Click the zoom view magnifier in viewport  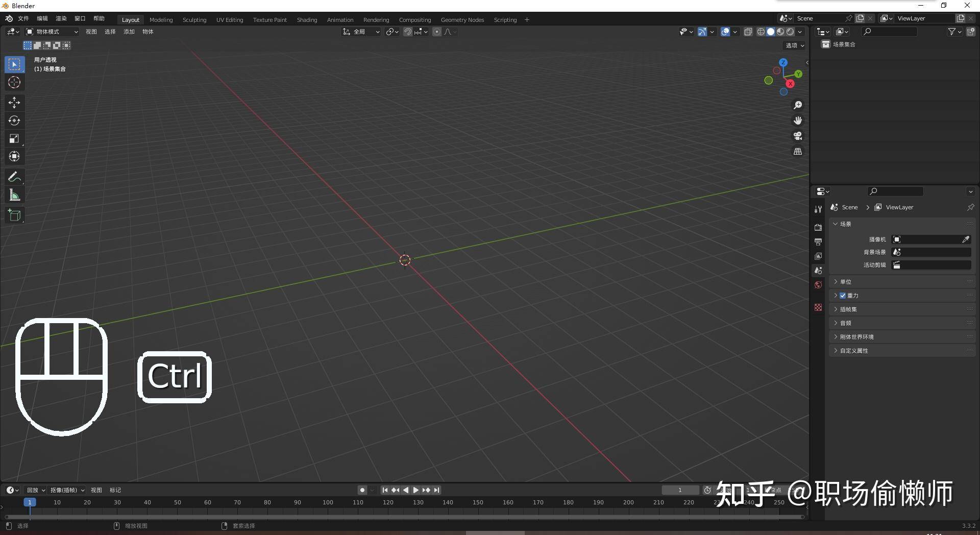[797, 105]
